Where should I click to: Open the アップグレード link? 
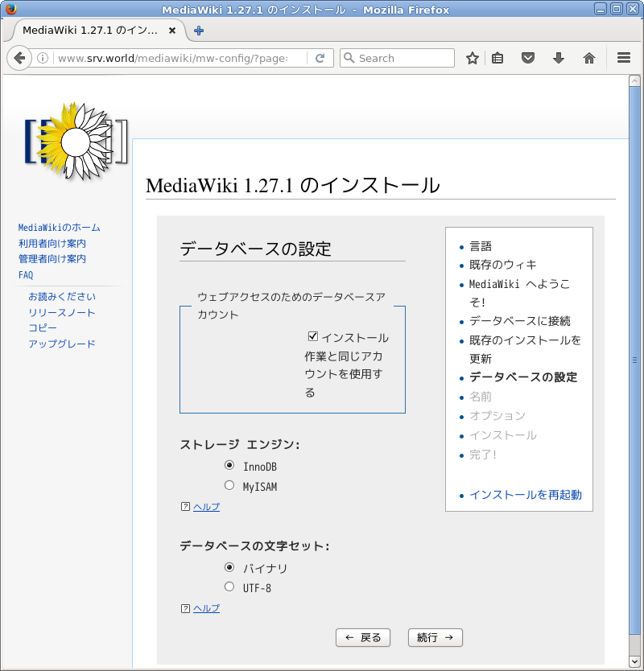coord(62,344)
